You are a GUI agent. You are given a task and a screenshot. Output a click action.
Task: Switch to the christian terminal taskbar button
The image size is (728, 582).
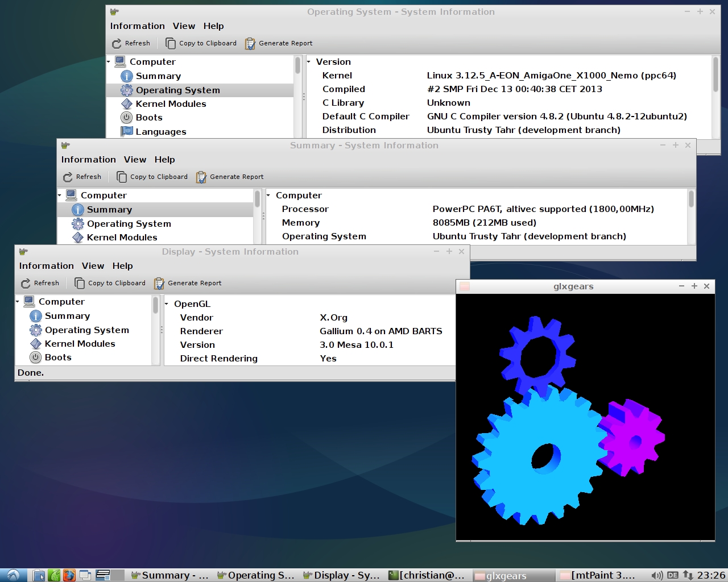tap(427, 575)
